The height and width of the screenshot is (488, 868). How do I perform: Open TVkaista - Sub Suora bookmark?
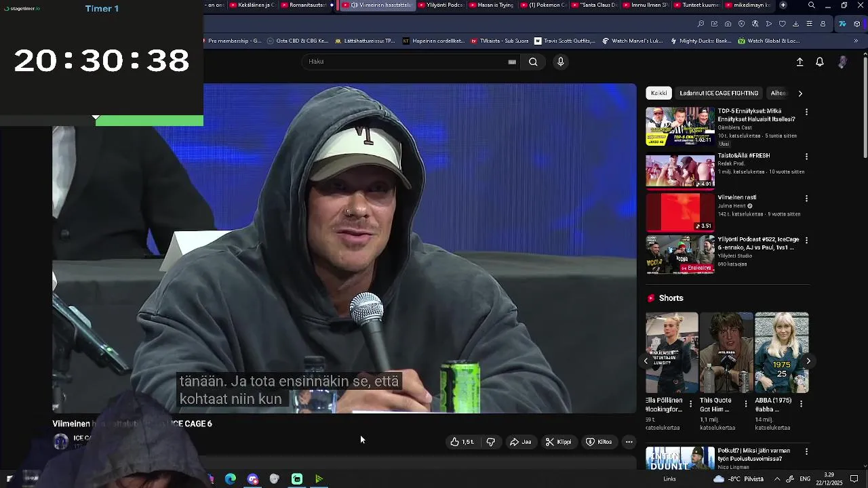coord(499,41)
